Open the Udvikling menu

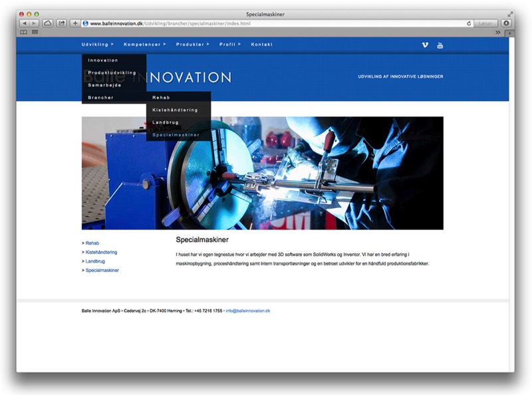click(97, 45)
